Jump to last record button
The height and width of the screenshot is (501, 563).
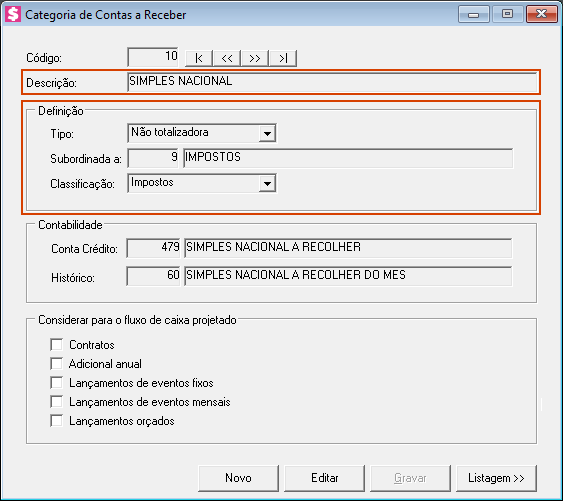pyautogui.click(x=283, y=58)
